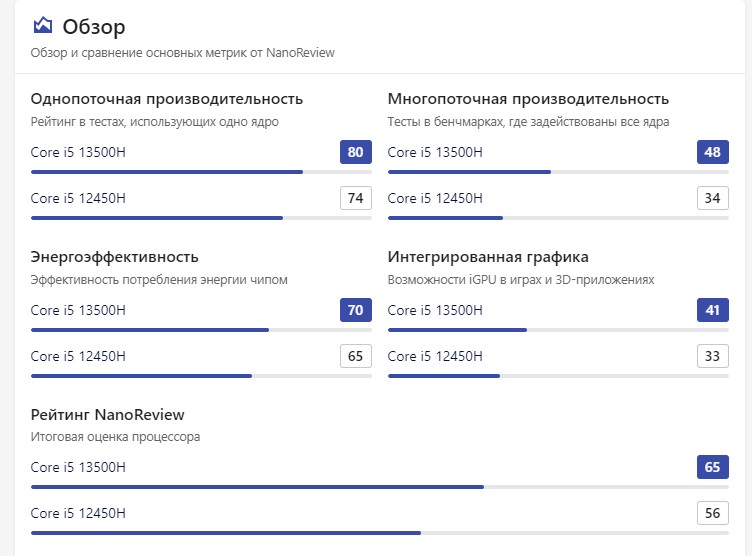This screenshot has width=752, height=556.
Task: Click Core i5 12450H label under Интегрированная графика
Action: tap(435, 356)
